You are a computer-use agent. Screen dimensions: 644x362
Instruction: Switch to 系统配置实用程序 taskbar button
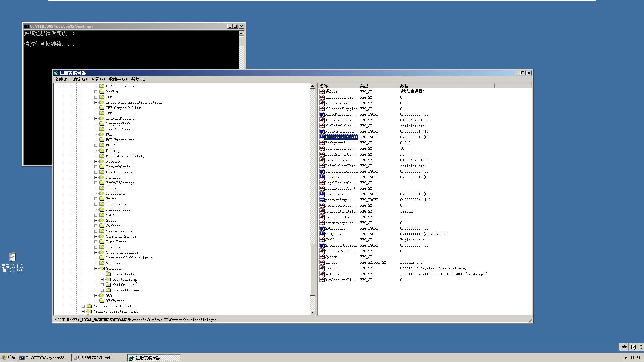pyautogui.click(x=100, y=358)
